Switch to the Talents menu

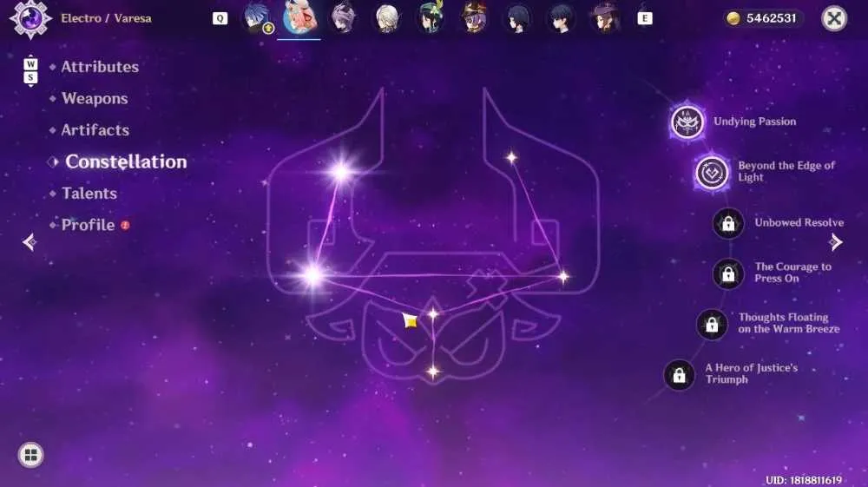point(89,194)
